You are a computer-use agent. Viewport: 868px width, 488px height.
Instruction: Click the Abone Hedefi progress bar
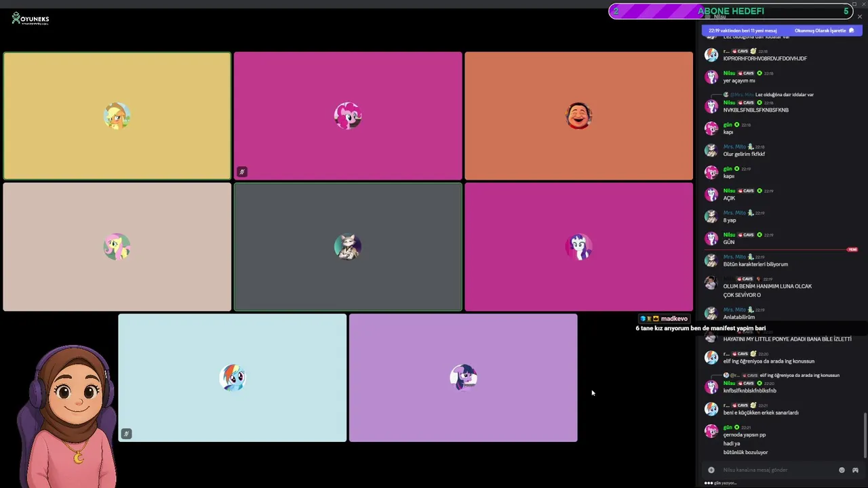731,11
